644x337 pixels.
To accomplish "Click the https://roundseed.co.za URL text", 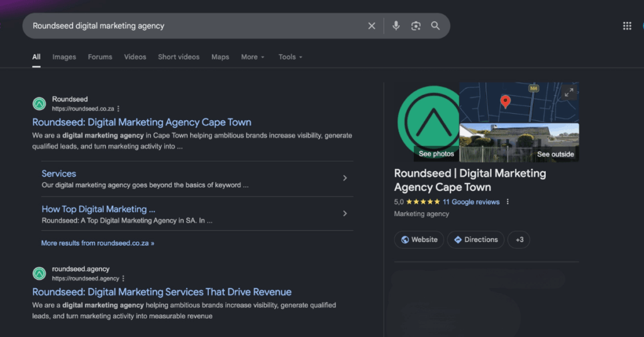I will [83, 109].
